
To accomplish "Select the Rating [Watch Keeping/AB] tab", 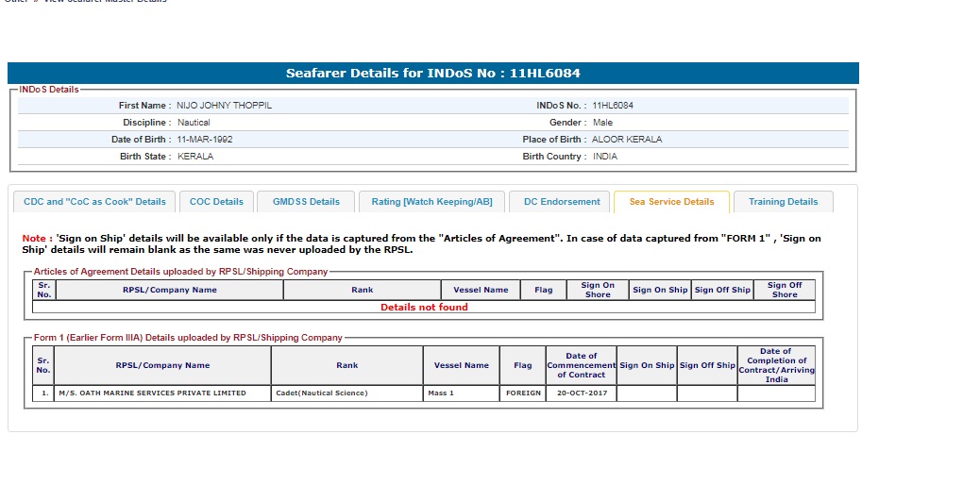I will 431,202.
